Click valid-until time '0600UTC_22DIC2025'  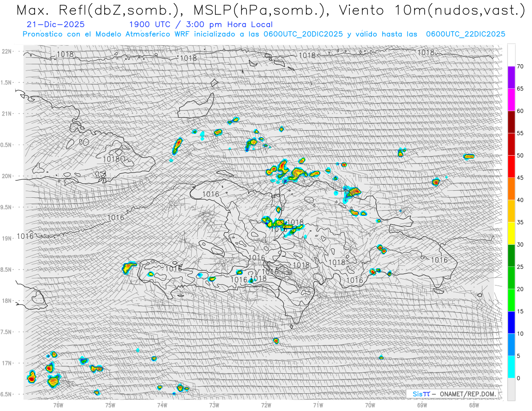pyautogui.click(x=465, y=34)
